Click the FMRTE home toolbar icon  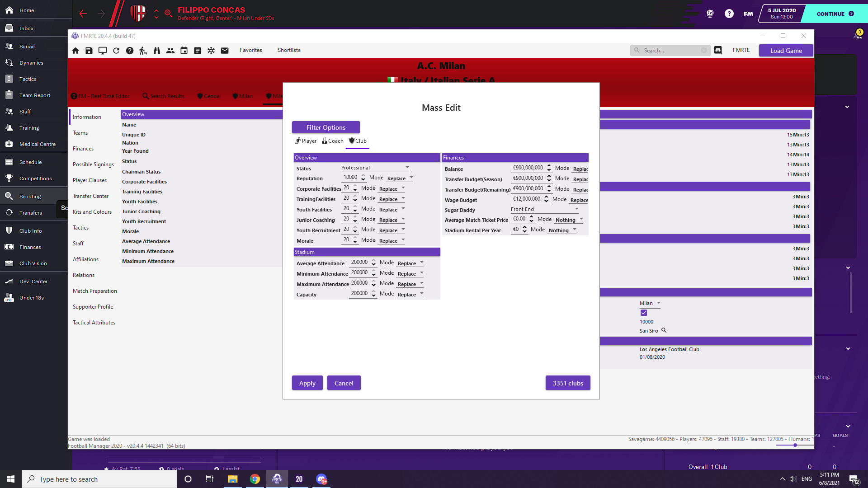[x=75, y=51]
